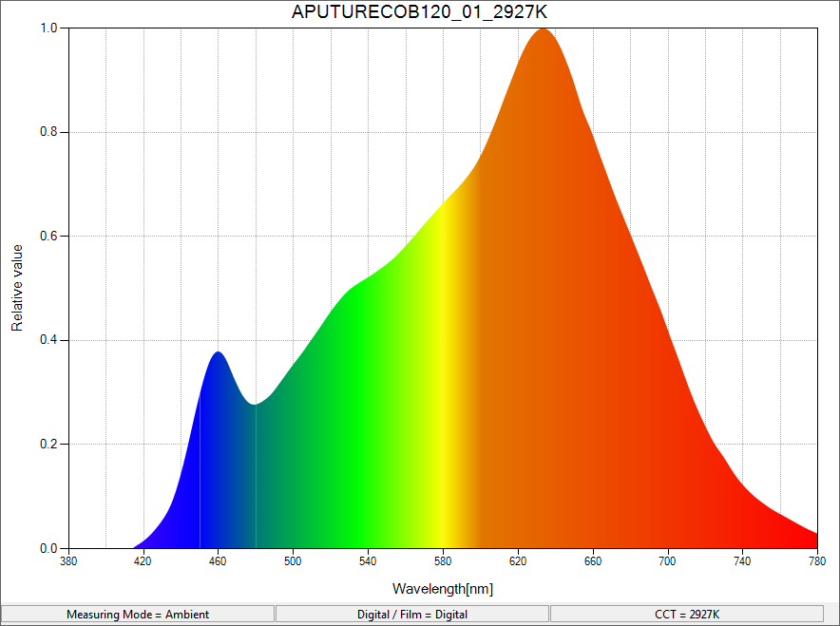Click the 700 wavelength tick label
The image size is (840, 626).
pos(668,561)
